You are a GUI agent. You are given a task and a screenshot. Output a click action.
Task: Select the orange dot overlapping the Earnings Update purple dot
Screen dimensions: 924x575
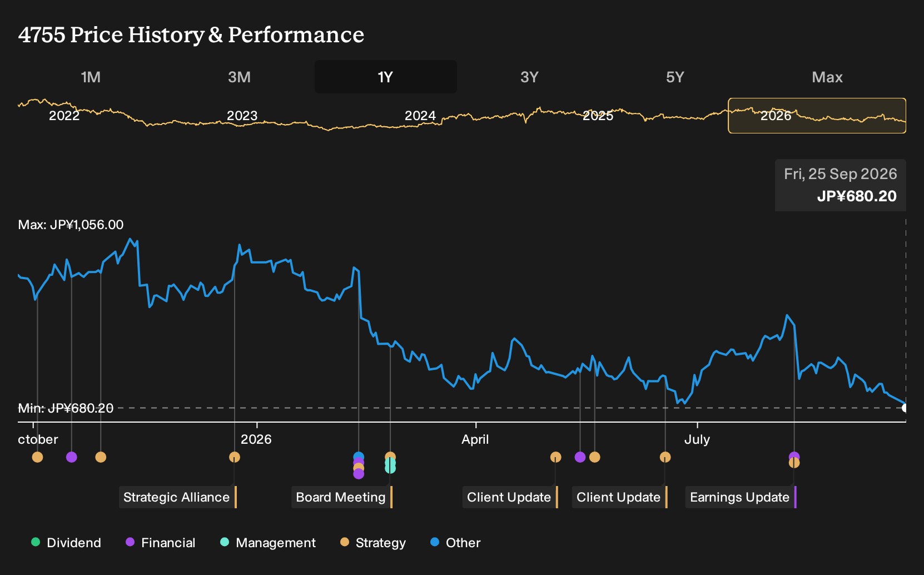point(794,463)
